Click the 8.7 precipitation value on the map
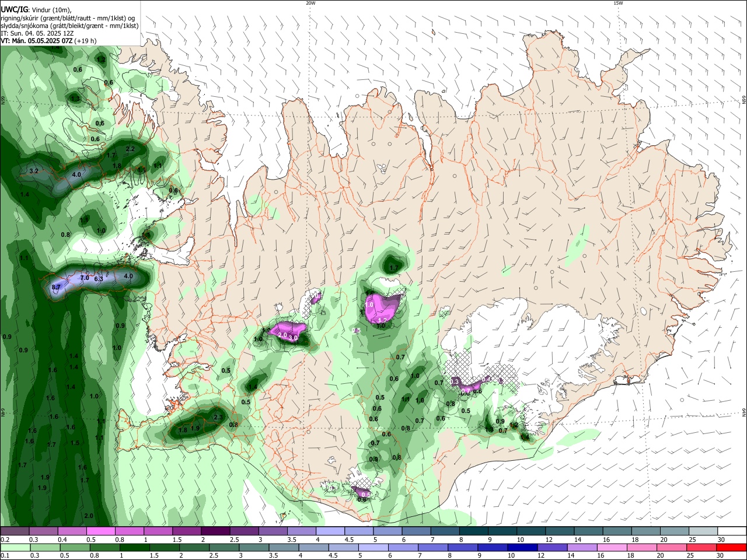Viewport: 747px width, 560px height. [56, 288]
